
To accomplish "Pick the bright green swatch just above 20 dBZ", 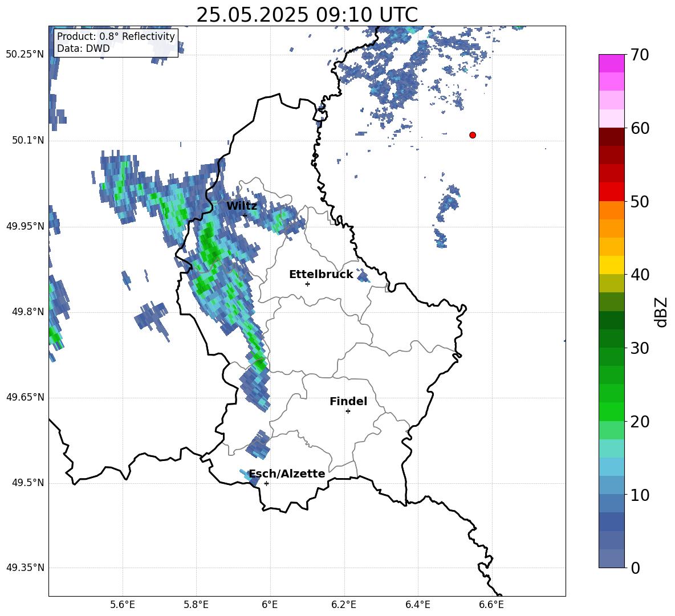I will (612, 411).
